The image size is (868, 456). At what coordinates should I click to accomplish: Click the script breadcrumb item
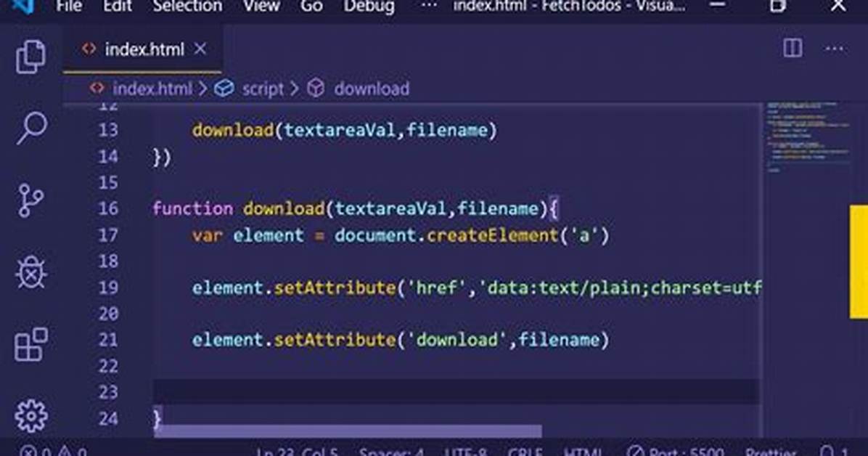coord(263,89)
